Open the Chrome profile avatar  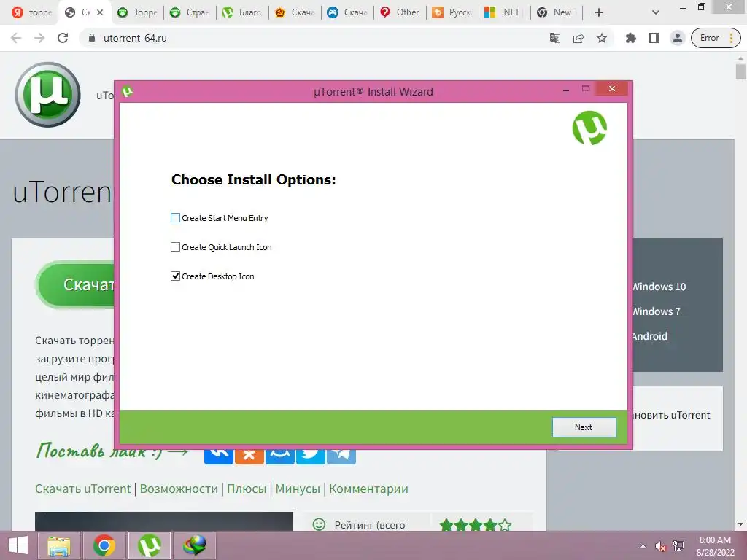[678, 38]
